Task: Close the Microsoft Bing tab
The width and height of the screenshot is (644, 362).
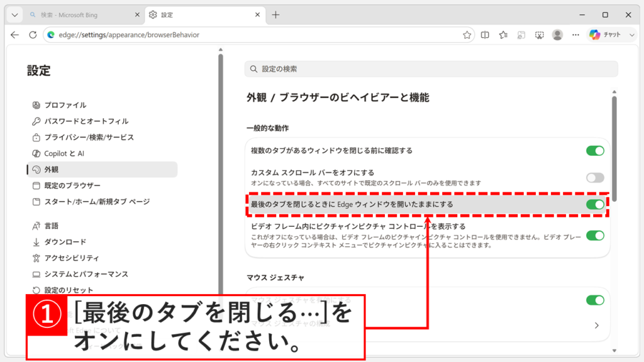Action: 137,15
